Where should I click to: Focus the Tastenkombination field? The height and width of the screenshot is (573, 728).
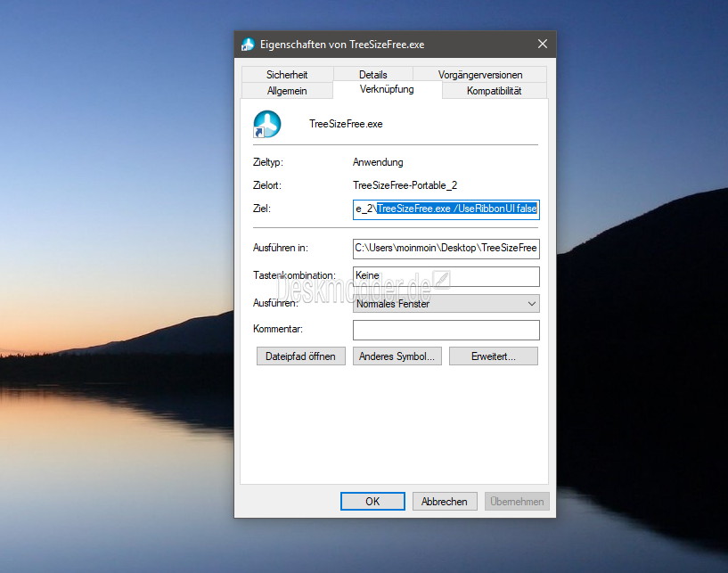pos(446,276)
